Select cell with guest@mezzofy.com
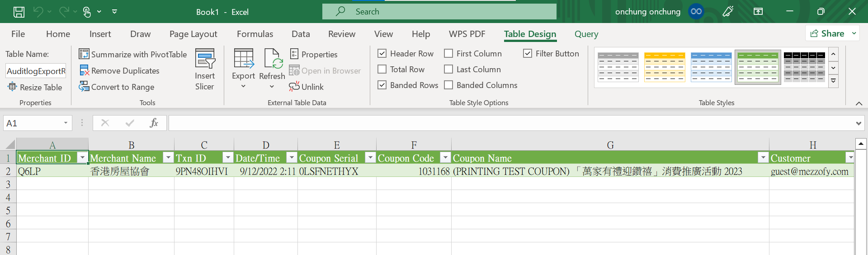Screen dimensions: 868x255 811,171
